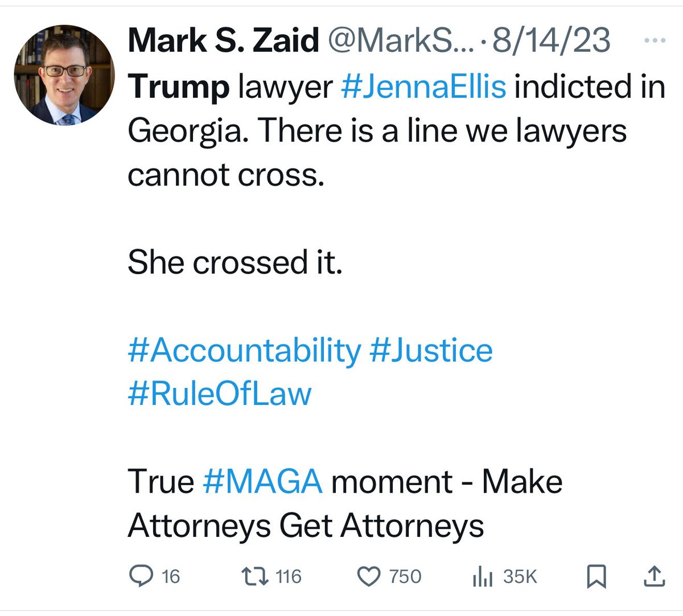The height and width of the screenshot is (616, 683).
Task: Visit the #RuleOfLaw hashtag
Action: coord(220,394)
